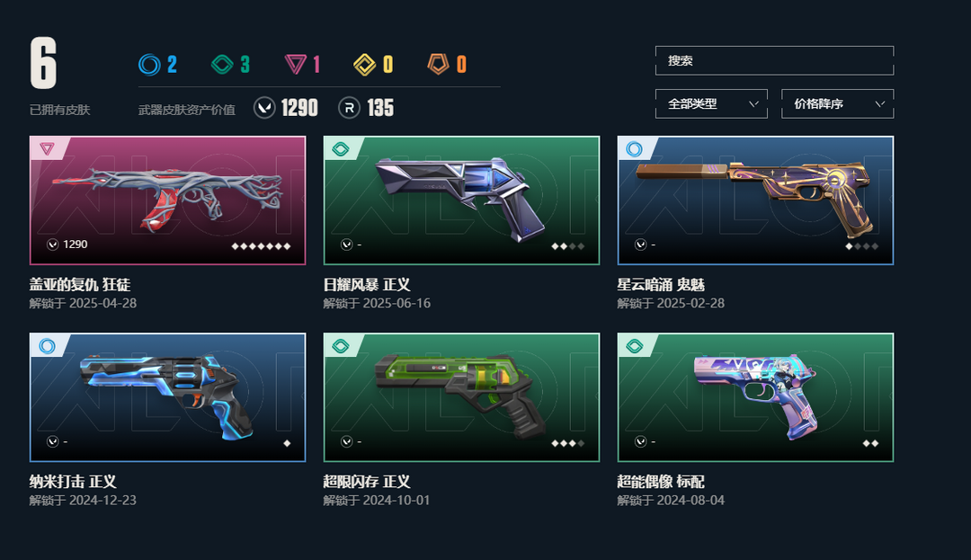Click the 搜索 search input field
Image resolution: width=971 pixels, height=560 pixels.
(774, 60)
